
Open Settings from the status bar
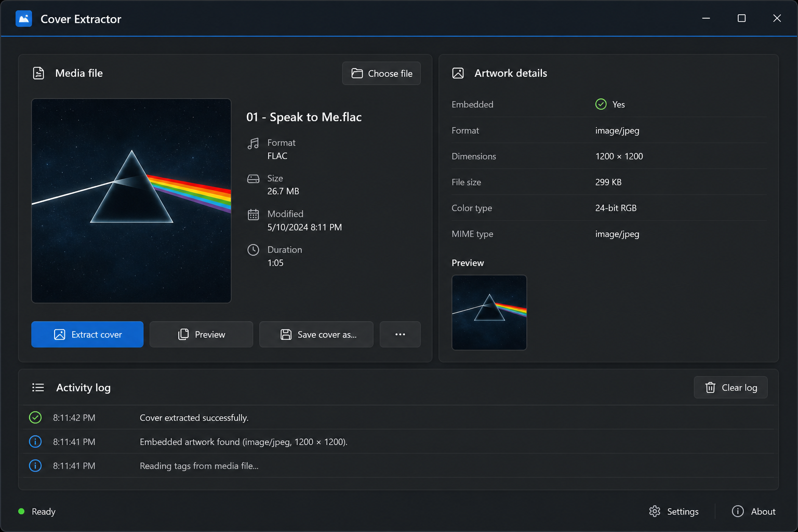click(674, 511)
